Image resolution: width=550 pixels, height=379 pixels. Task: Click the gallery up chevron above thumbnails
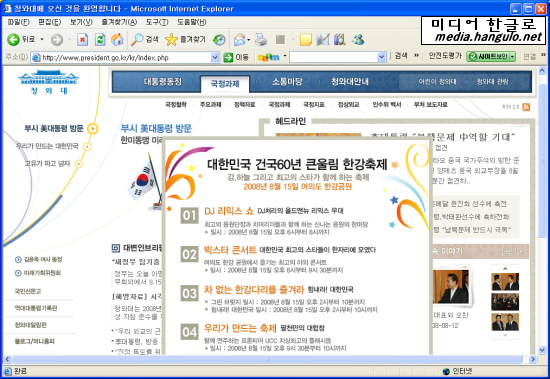[x=505, y=268]
